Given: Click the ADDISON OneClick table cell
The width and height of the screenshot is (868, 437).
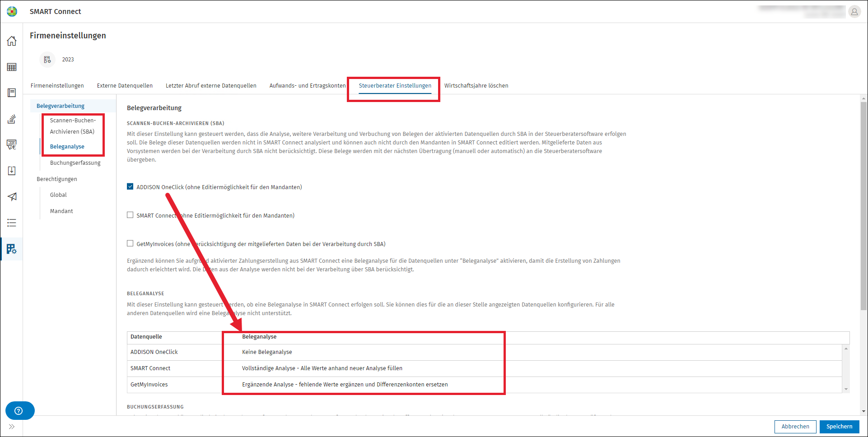Looking at the screenshot, I should (154, 352).
